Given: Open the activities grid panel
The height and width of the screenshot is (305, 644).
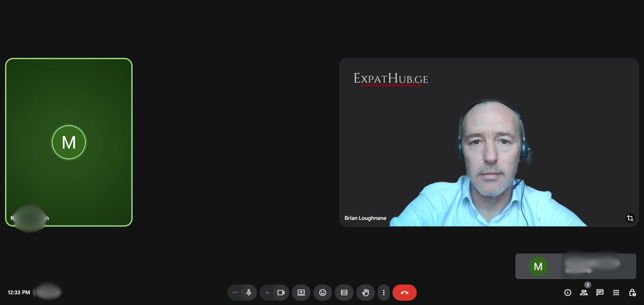Looking at the screenshot, I should (x=616, y=293).
